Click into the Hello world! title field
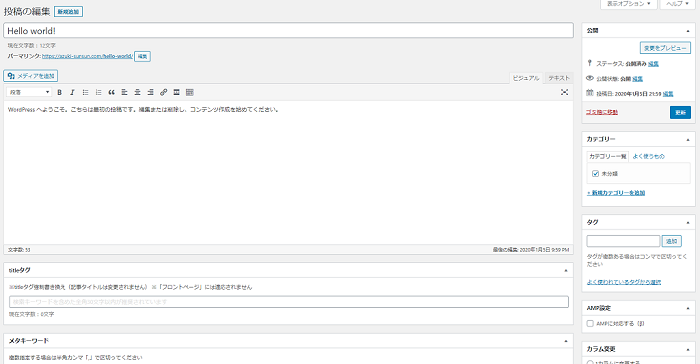The width and height of the screenshot is (700, 364). (288, 31)
